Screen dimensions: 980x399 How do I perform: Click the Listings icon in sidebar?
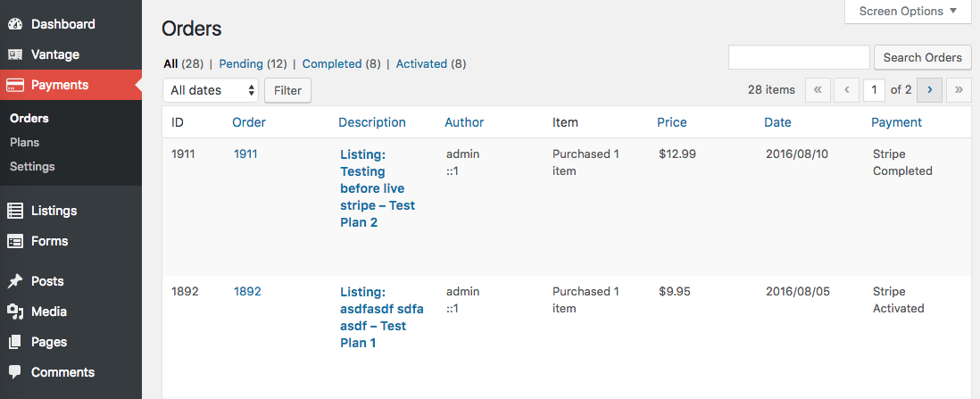pos(15,211)
